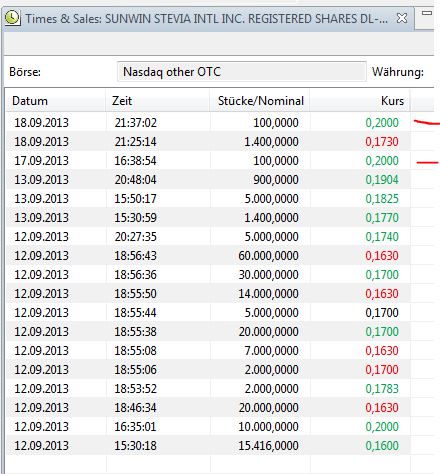Select the trade at 15:30:59
The height and width of the screenshot is (474, 440).
click(208, 218)
